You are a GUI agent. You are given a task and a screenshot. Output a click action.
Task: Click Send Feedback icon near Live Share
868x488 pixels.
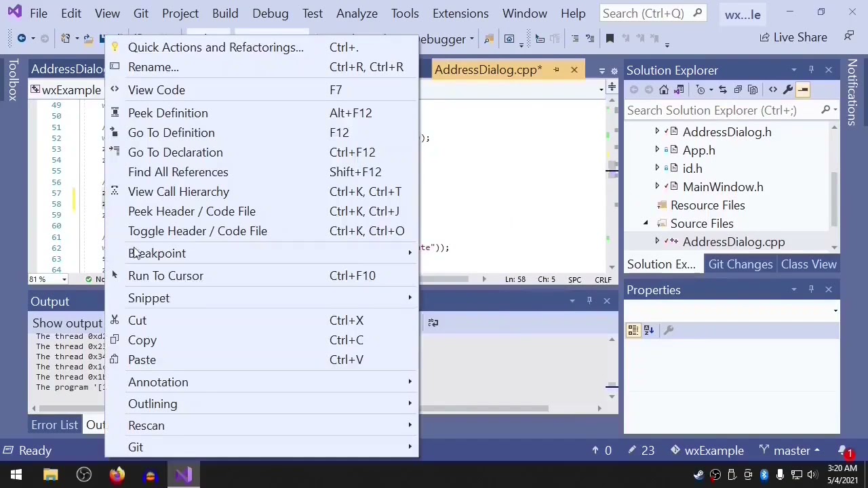pos(849,37)
